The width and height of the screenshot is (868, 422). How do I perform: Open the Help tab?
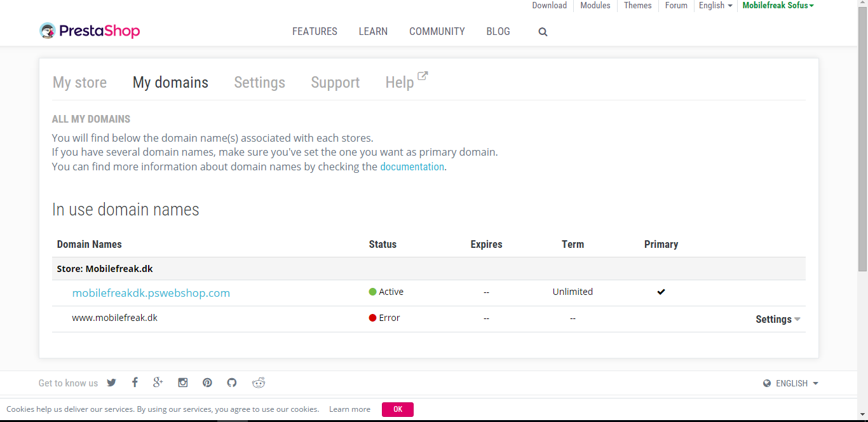[400, 83]
